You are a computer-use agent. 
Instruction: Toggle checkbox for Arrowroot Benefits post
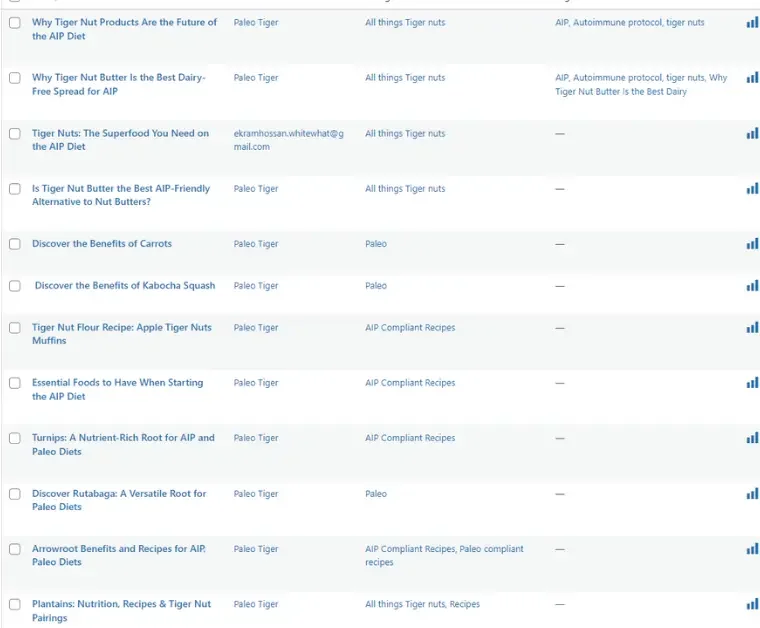(14, 549)
